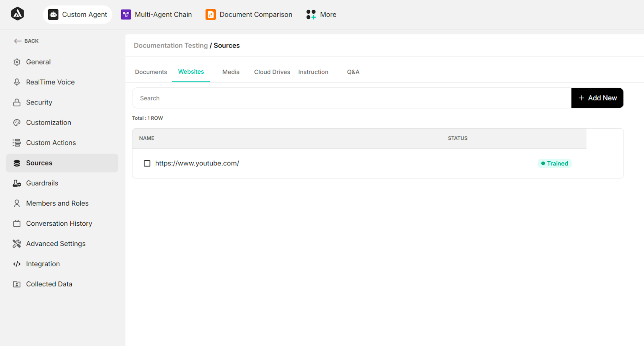Viewport: 644px width, 346px height.
Task: Click the More apps grid icon
Action: point(311,14)
